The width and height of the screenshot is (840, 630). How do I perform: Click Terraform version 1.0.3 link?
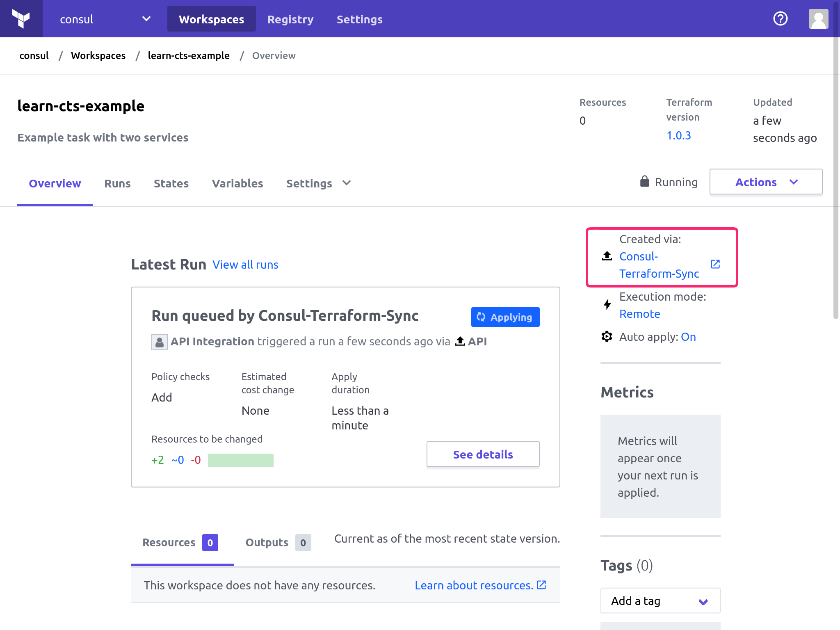(678, 135)
